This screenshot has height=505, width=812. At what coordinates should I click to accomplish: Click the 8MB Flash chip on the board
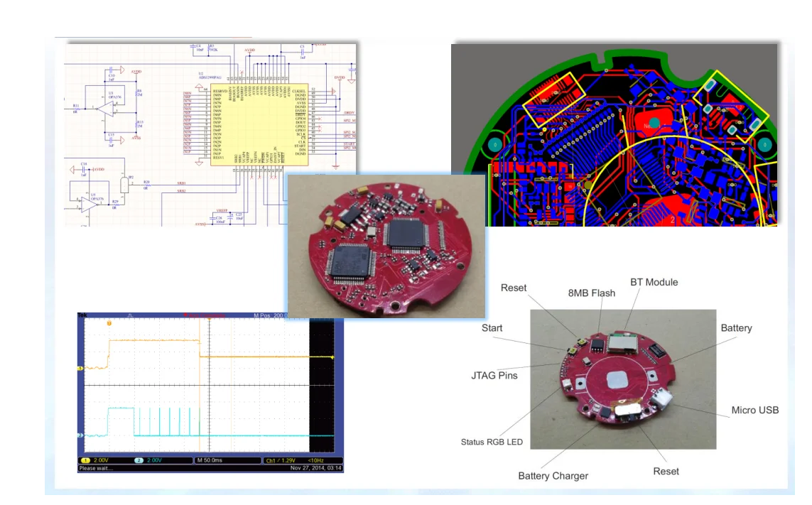click(597, 347)
